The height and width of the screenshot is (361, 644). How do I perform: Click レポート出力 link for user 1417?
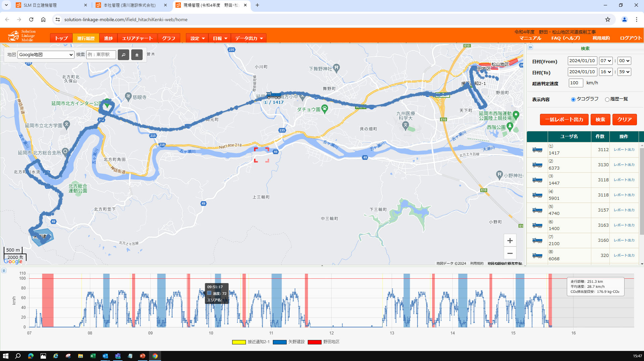(x=624, y=150)
